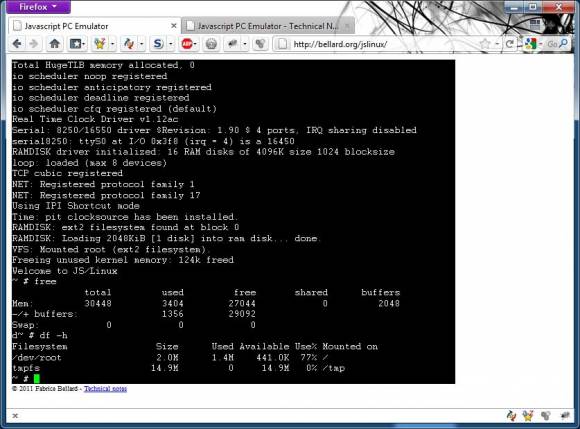
Task: Click the 'Swap:' row in free output
Action: pyautogui.click(x=134, y=325)
